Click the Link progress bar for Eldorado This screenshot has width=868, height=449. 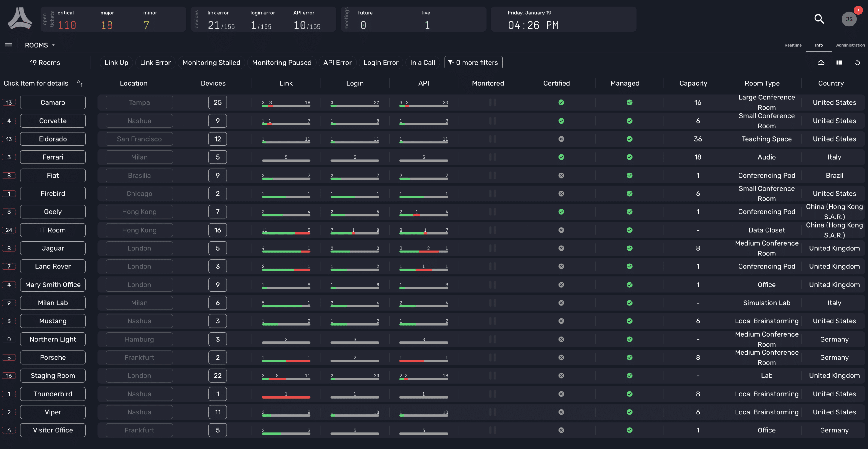coord(286,142)
